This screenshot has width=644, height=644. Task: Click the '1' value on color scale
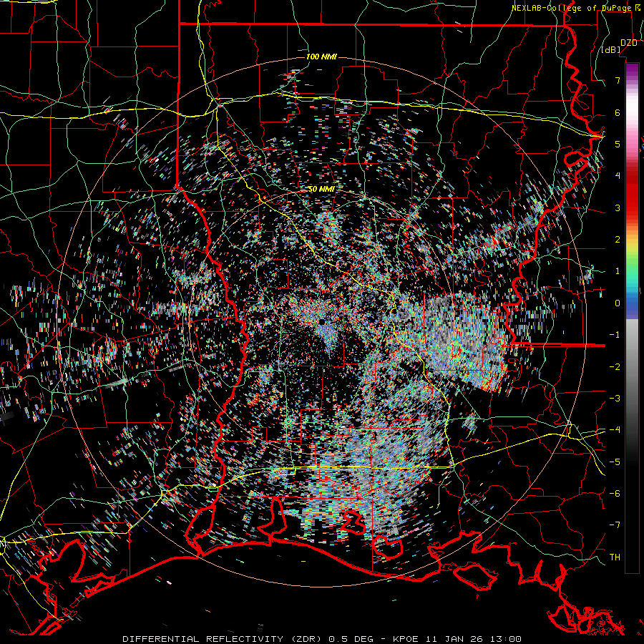618,271
